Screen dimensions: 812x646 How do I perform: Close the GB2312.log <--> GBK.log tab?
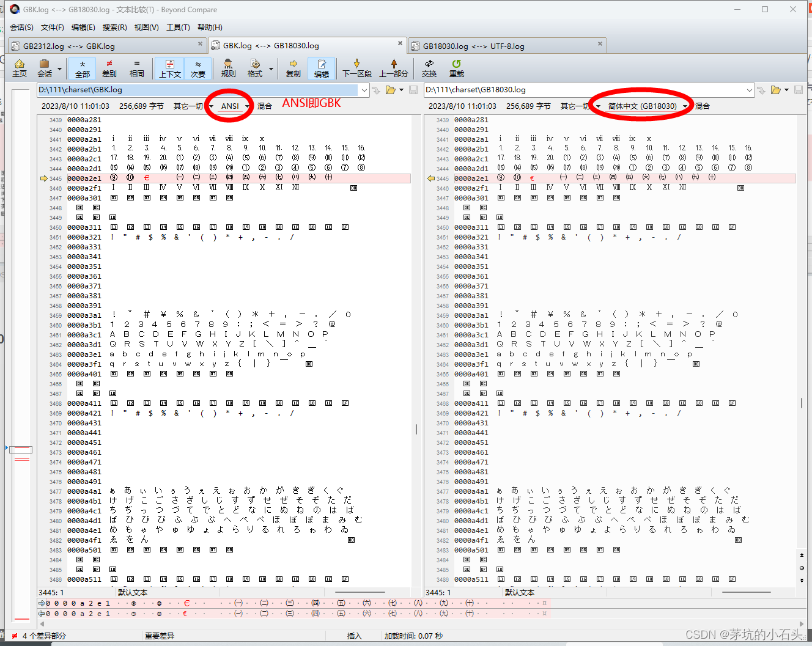(x=200, y=44)
